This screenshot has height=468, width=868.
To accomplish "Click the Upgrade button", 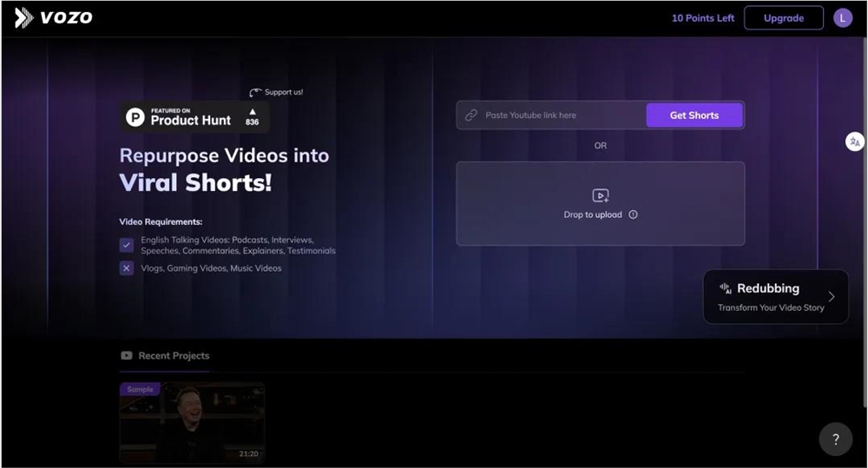I will (x=783, y=18).
